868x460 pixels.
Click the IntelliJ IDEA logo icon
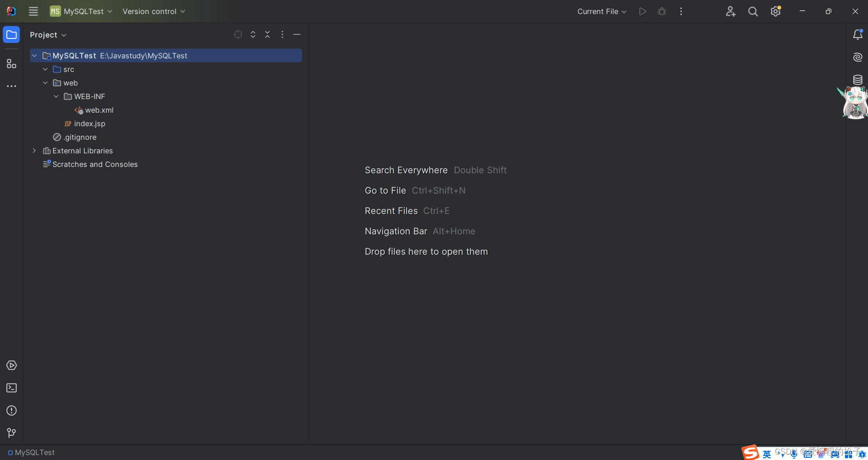click(x=11, y=11)
